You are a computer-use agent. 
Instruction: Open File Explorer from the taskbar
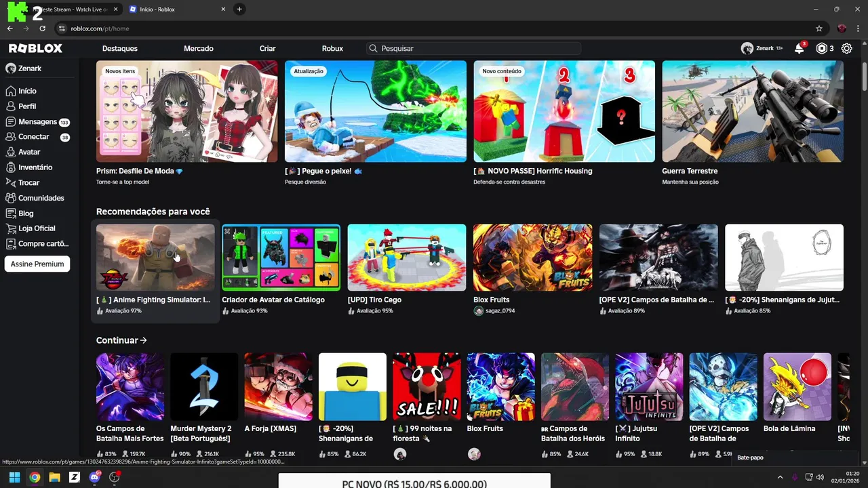(x=54, y=477)
